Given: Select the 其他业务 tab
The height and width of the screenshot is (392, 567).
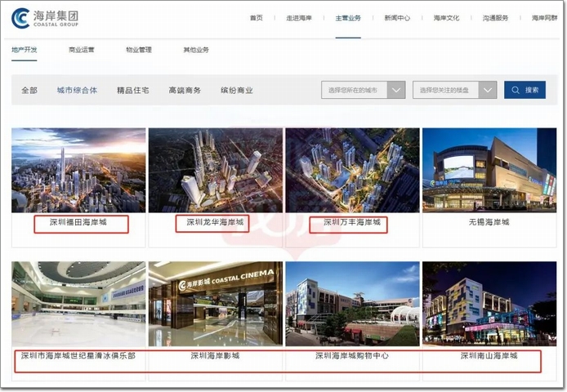Looking at the screenshot, I should pyautogui.click(x=196, y=50).
